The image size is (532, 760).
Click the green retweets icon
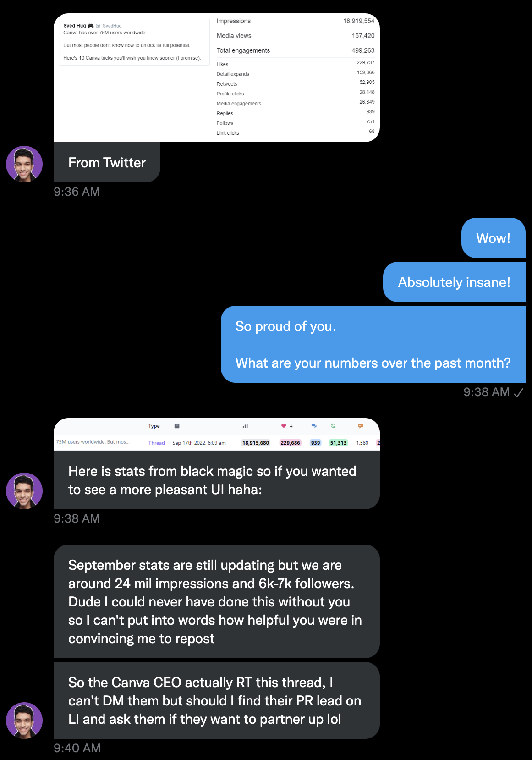(x=333, y=426)
